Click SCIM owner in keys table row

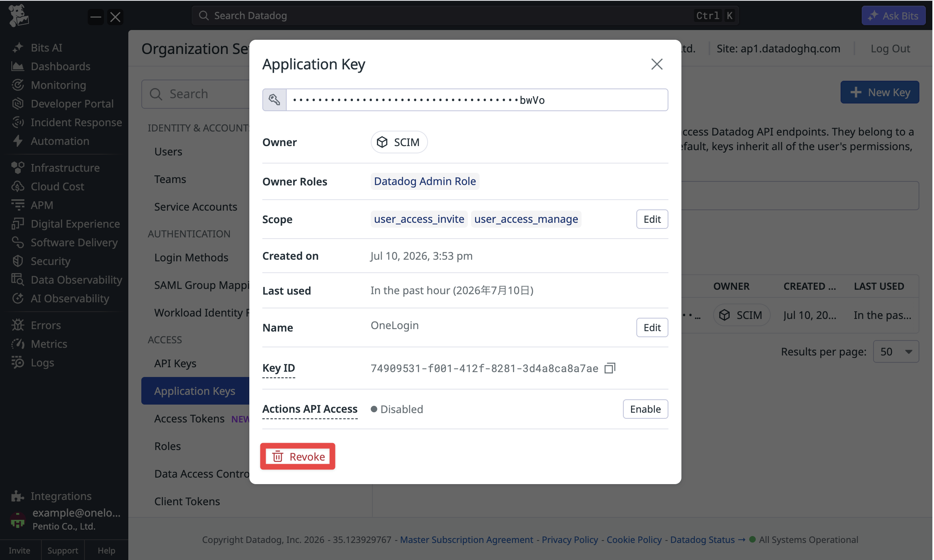point(742,315)
